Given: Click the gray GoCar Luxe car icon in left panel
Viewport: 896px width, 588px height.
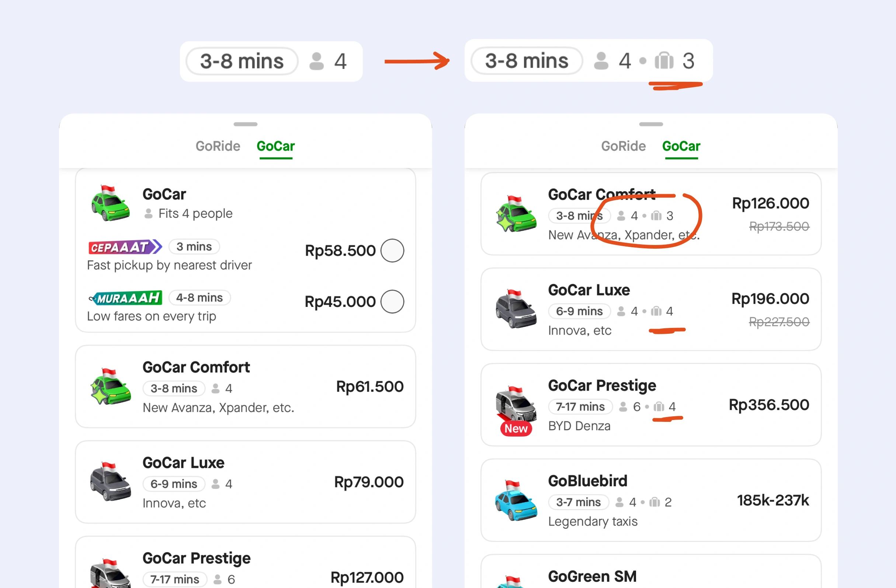Looking at the screenshot, I should pos(110,482).
